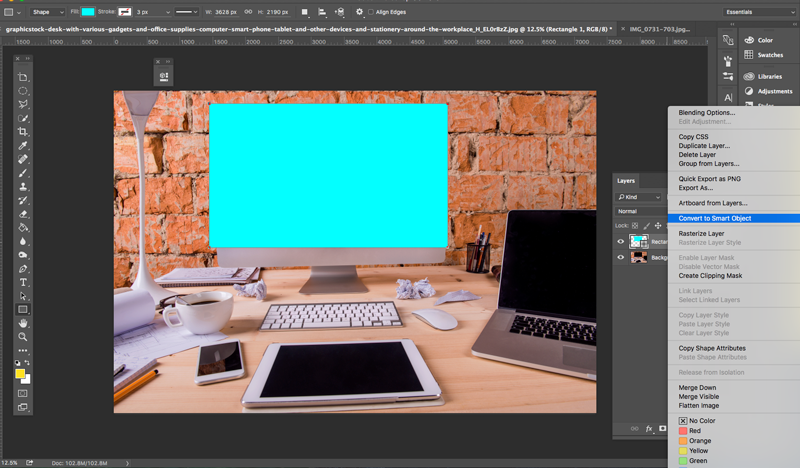800x468 pixels.
Task: Hide the Rectangle 1 layer
Action: (620, 242)
